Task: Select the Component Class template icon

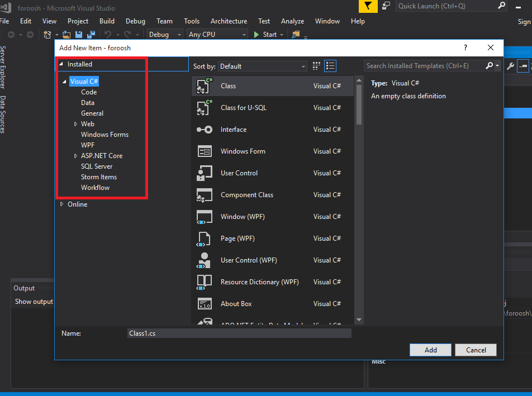Action: [x=205, y=195]
